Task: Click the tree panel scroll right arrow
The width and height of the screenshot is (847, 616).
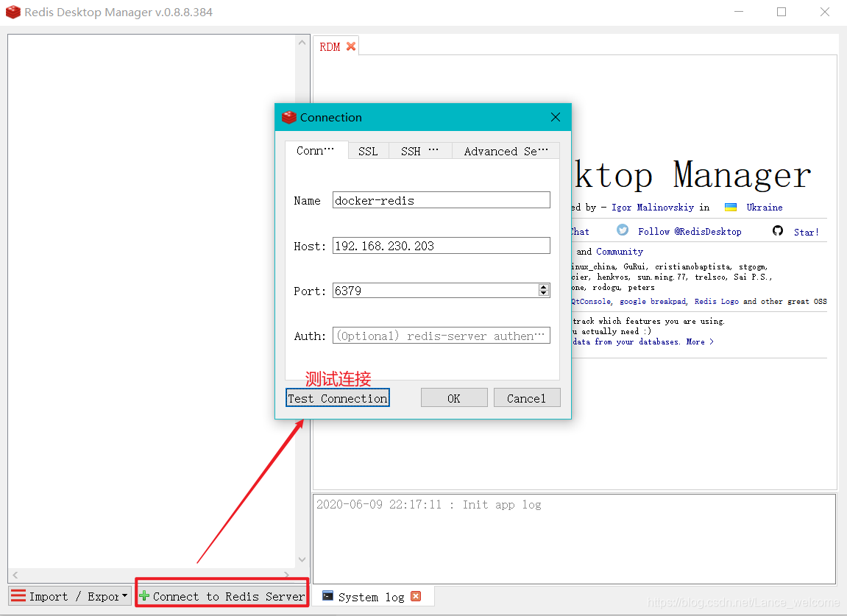Action: point(286,574)
